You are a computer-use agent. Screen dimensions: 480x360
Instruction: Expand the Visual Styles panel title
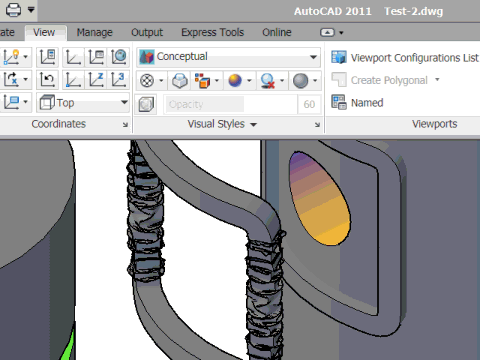[x=222, y=124]
